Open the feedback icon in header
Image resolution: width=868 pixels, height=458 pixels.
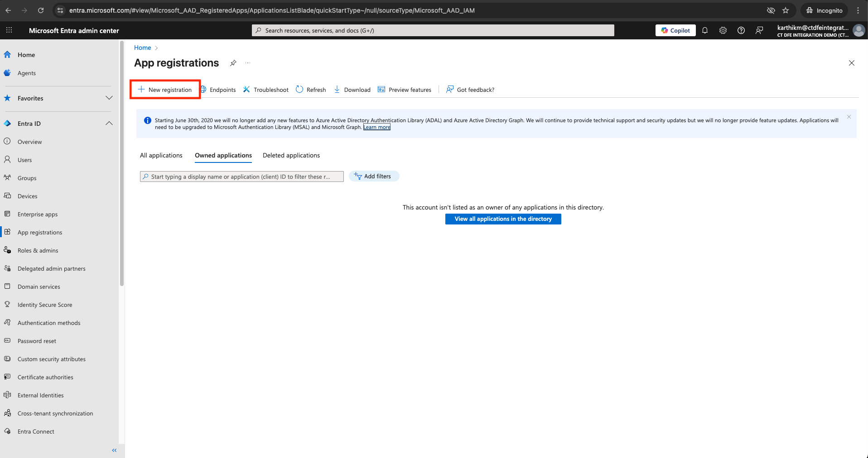(x=759, y=30)
